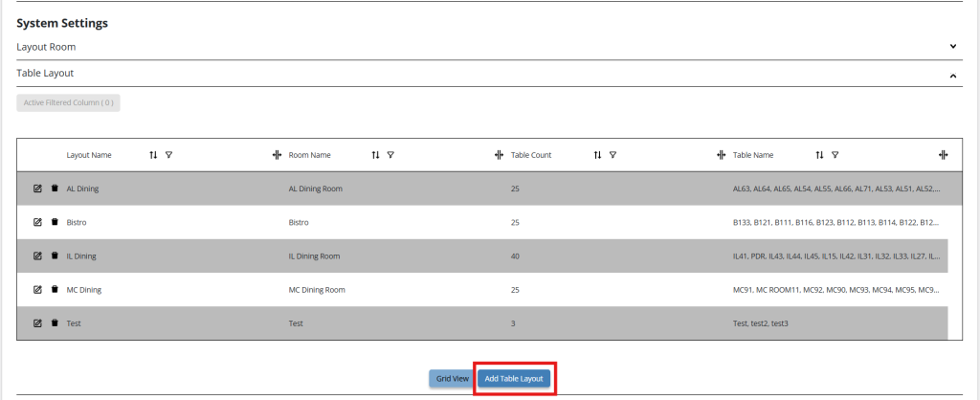
Task: Click Active Filtered Column button
Action: click(x=68, y=102)
